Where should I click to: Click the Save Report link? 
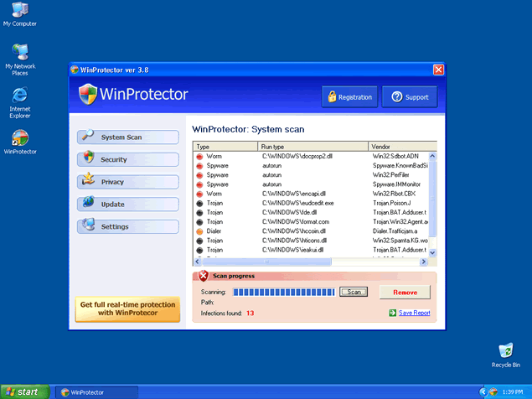coord(414,313)
